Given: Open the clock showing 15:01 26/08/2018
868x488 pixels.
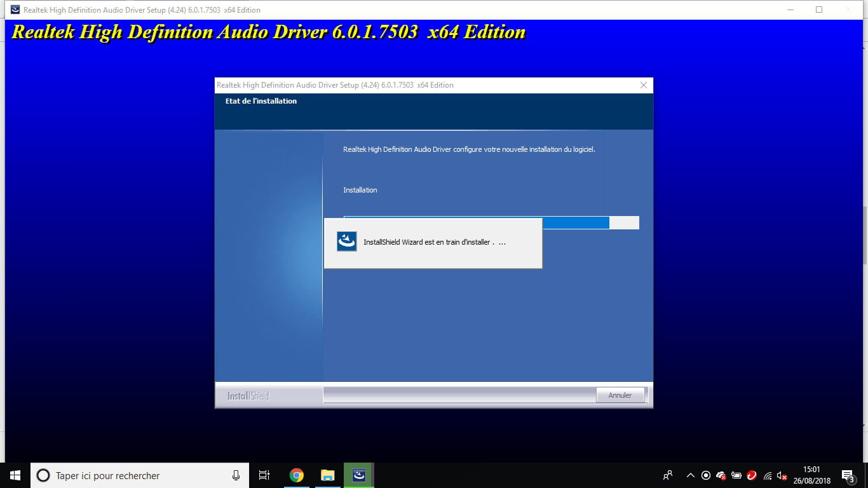Looking at the screenshot, I should point(811,475).
